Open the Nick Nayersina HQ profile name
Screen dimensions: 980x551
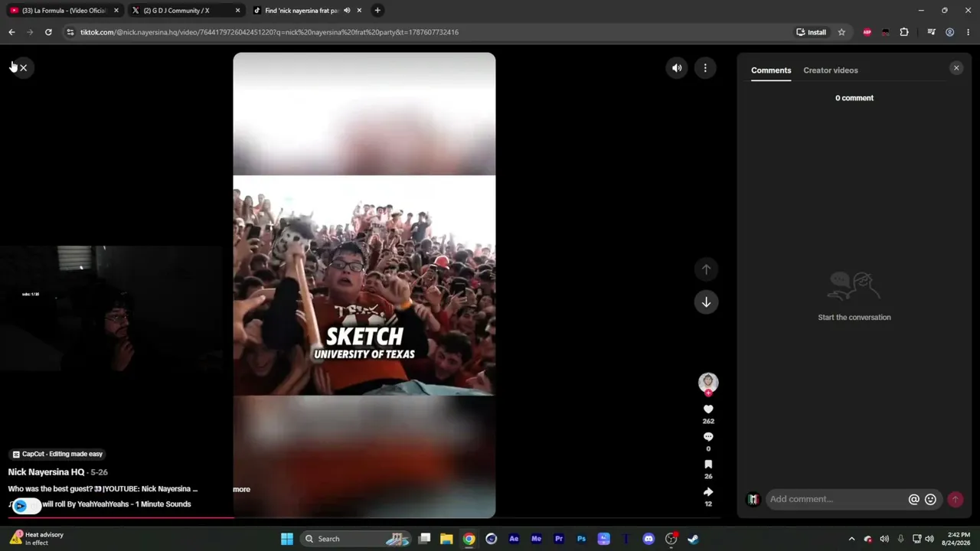(x=46, y=472)
